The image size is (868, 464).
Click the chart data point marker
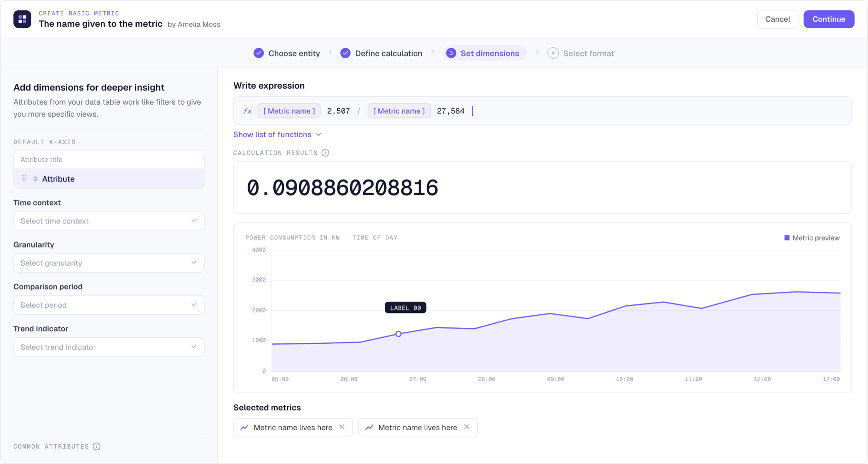tap(398, 334)
